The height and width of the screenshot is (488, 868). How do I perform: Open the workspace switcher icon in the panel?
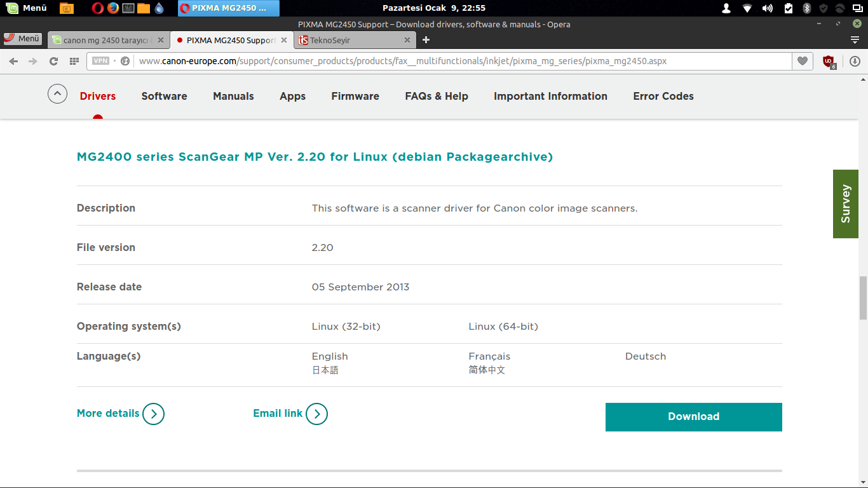pyautogui.click(x=858, y=8)
